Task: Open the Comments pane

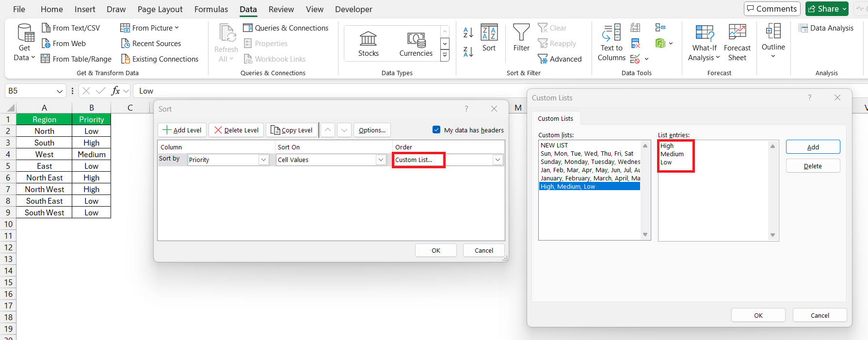Action: tap(772, 9)
